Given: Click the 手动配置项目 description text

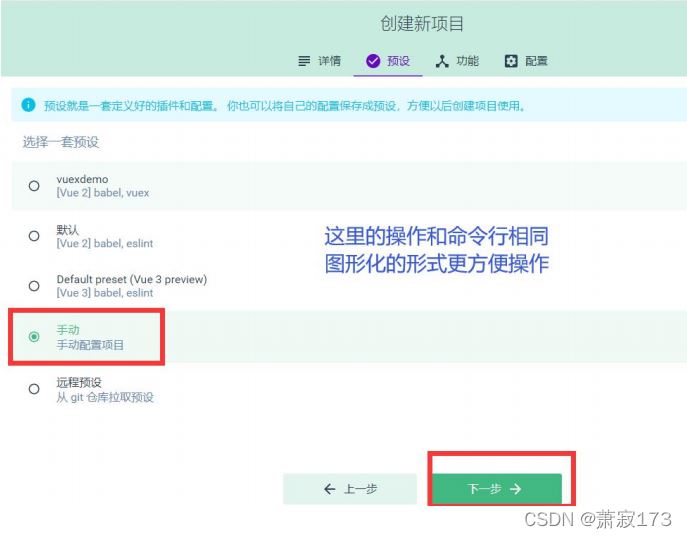Looking at the screenshot, I should coord(91,345).
